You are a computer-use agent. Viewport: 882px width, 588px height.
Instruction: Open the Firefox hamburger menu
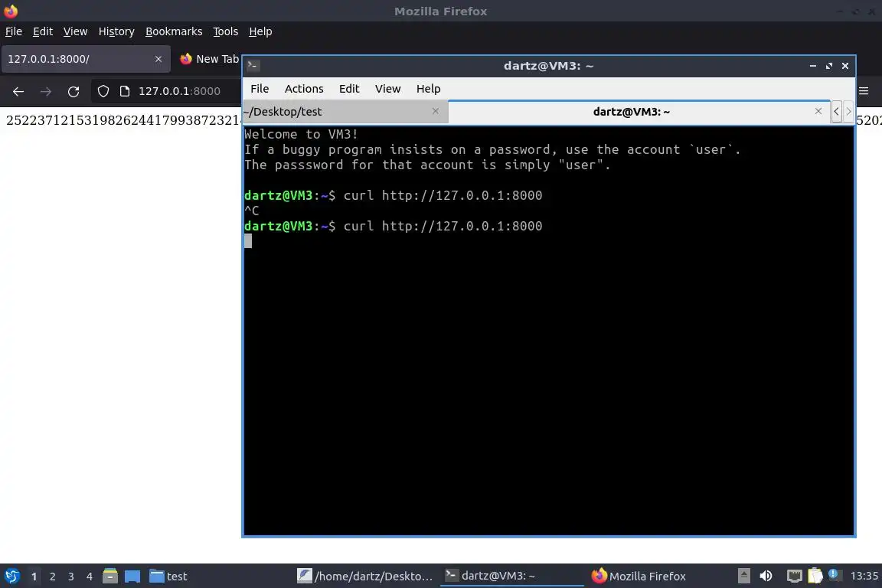pyautogui.click(x=864, y=91)
